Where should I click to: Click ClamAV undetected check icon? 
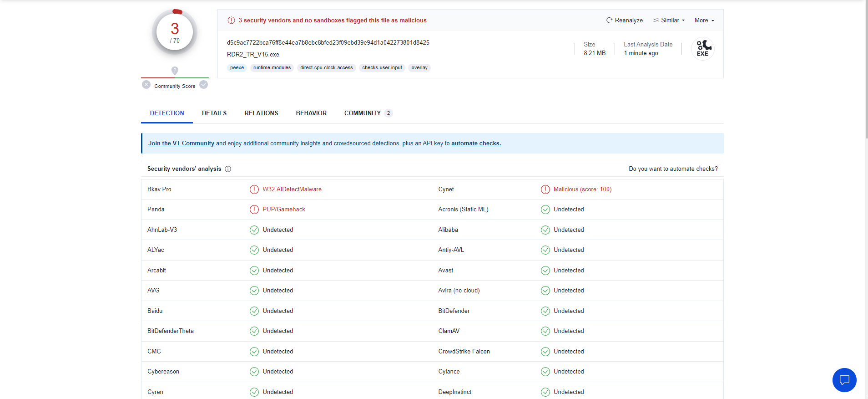tap(545, 331)
